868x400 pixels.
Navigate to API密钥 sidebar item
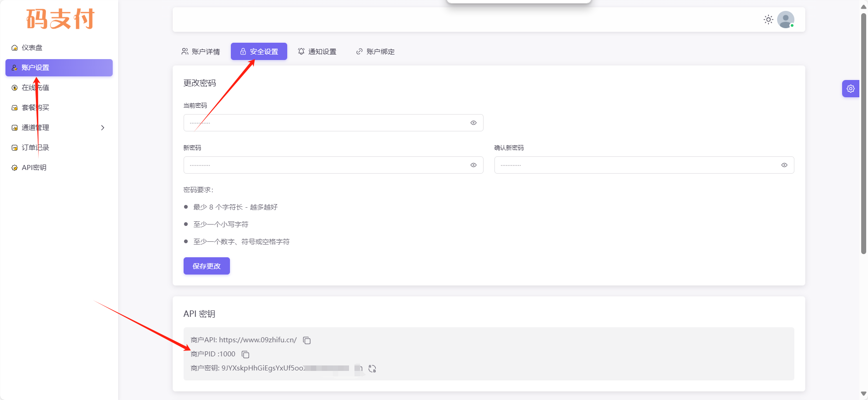(x=34, y=168)
